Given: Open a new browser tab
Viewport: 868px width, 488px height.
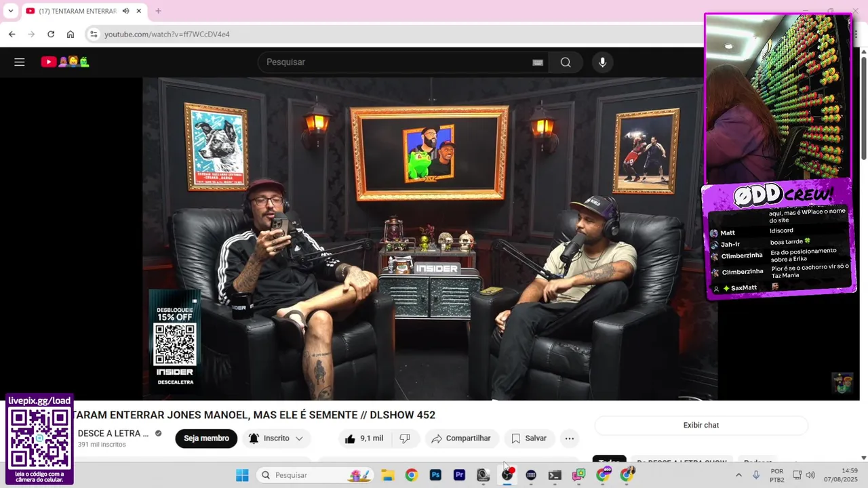Looking at the screenshot, I should pos(158,11).
